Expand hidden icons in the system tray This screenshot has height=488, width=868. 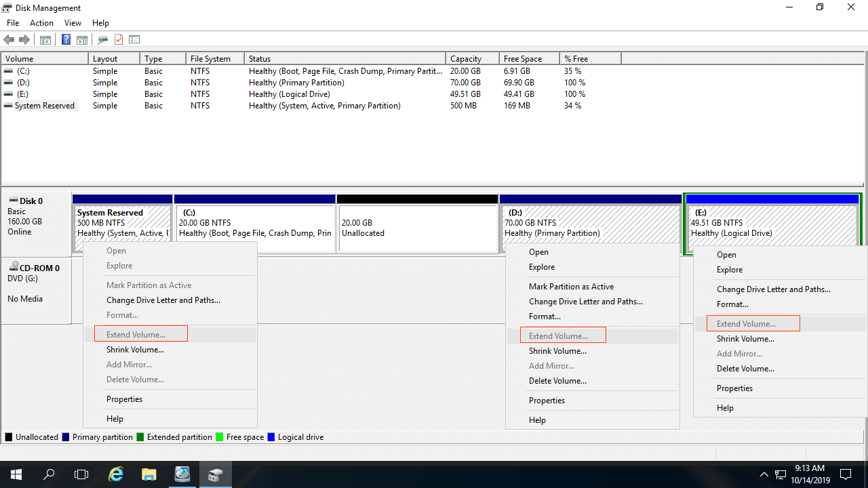764,474
